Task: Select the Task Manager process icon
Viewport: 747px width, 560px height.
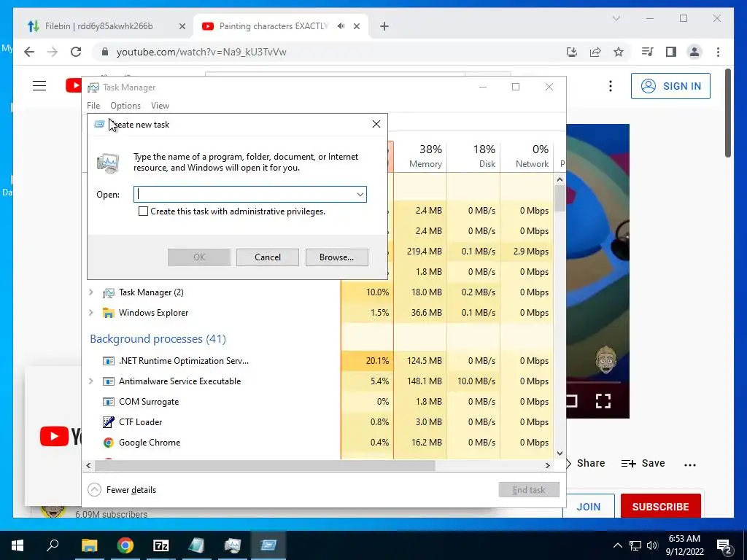Action: [x=109, y=292]
